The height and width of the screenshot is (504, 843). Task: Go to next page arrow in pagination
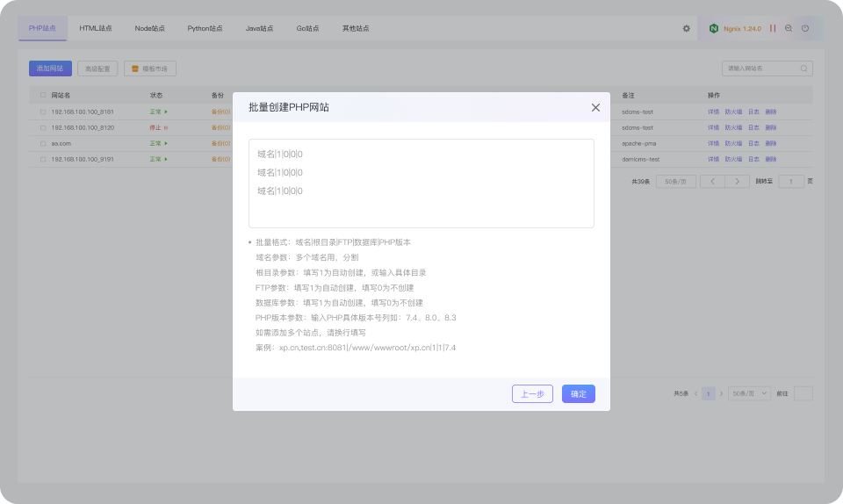[737, 182]
